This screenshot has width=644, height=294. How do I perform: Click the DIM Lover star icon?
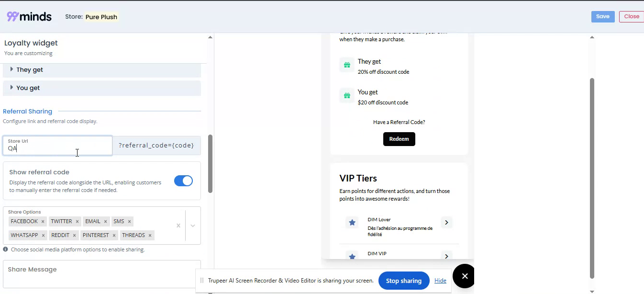352,223
